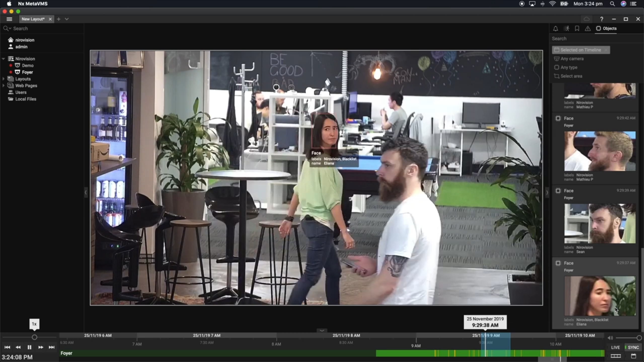This screenshot has height=362, width=644.
Task: Remove the Selected on Timeline filter
Action: 606,50
